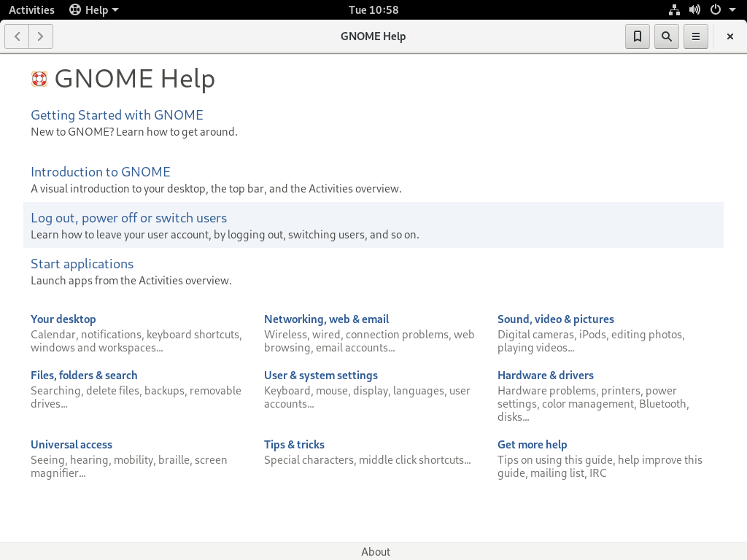Click description starting 'Digital cameras, iPods'

tap(591, 341)
